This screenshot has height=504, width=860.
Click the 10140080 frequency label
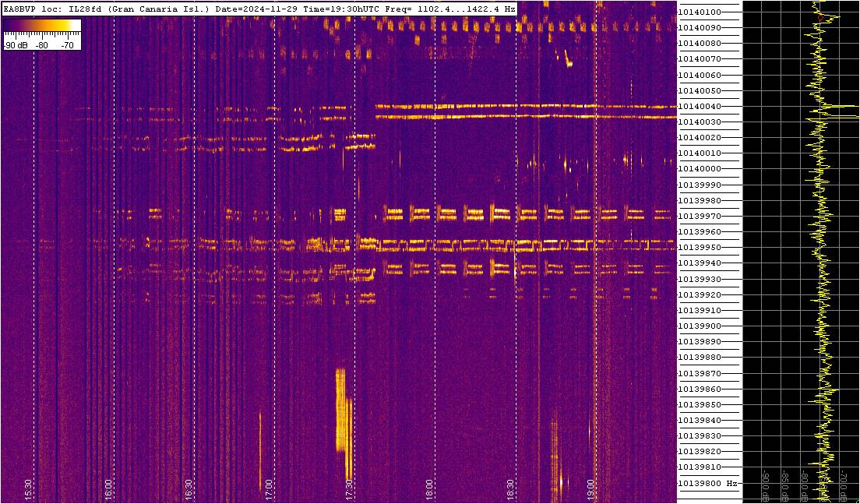pos(700,44)
